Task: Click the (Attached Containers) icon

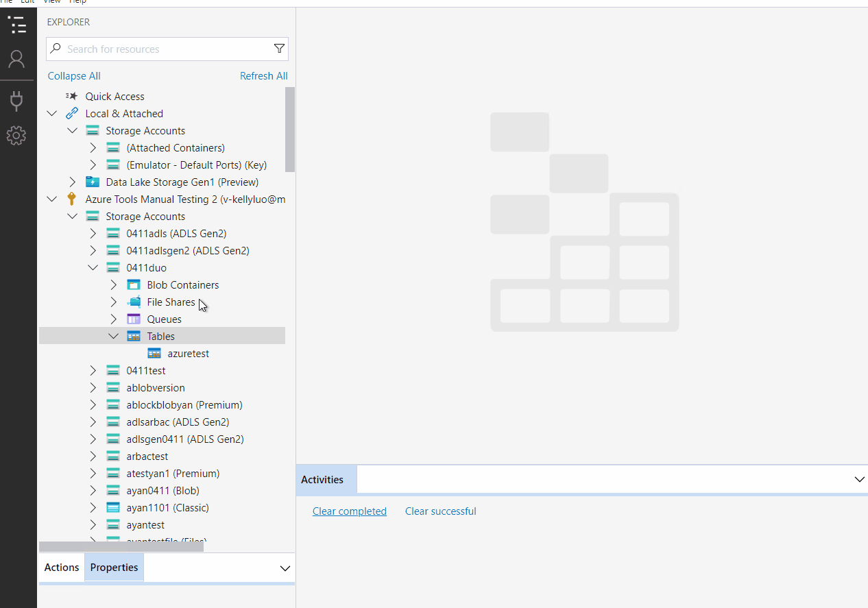Action: (x=113, y=148)
